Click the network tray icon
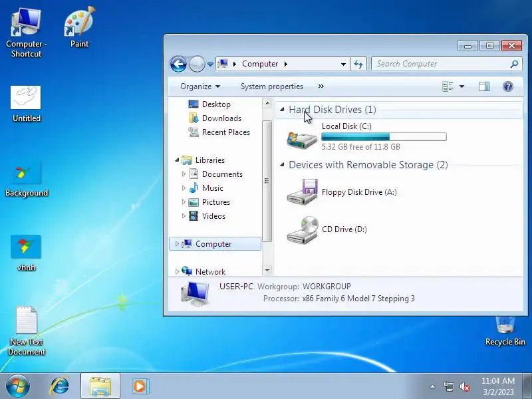This screenshot has height=399, width=532. tap(448, 386)
